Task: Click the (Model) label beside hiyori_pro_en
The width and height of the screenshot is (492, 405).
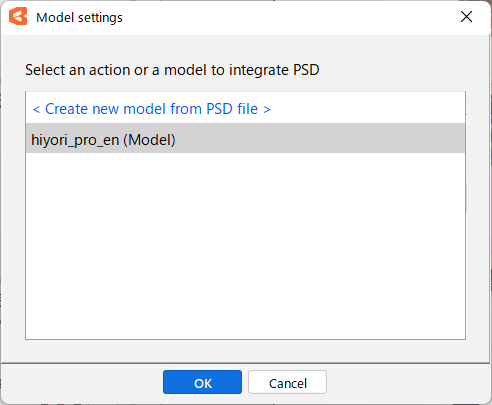Action: click(x=149, y=140)
